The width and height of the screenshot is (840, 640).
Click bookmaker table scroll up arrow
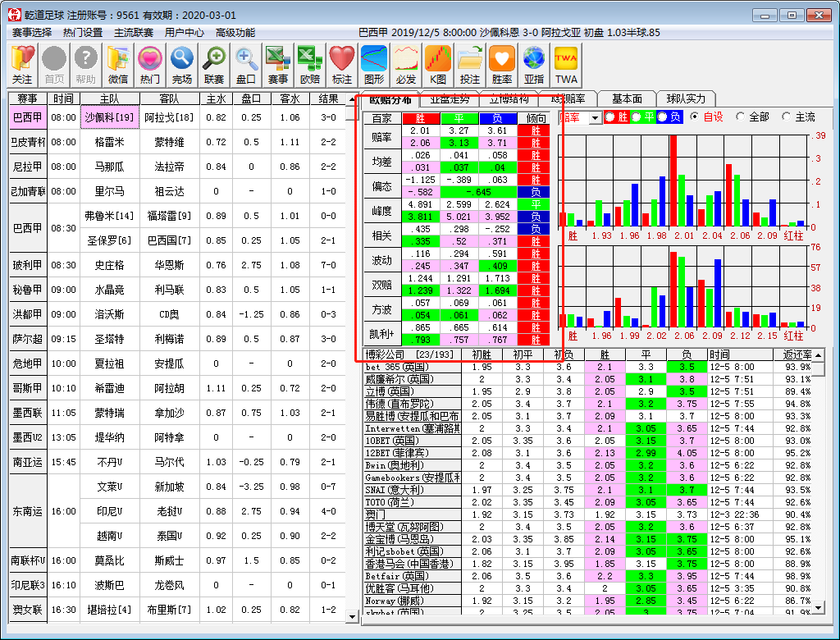point(819,354)
